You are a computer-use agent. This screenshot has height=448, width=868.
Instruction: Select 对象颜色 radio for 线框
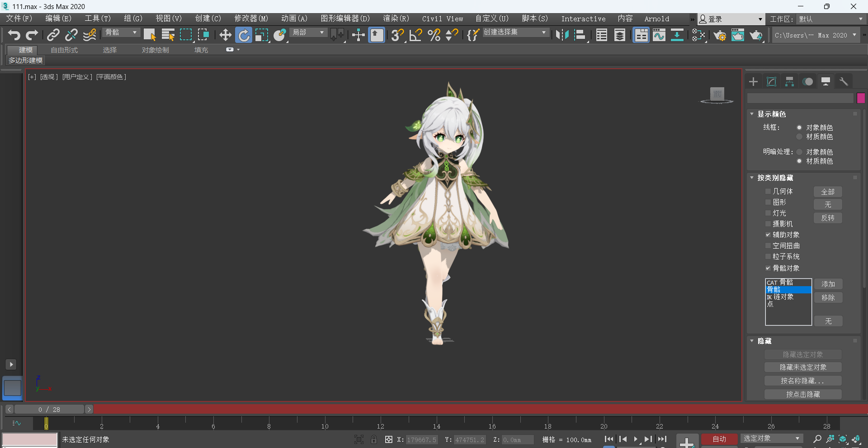point(799,127)
